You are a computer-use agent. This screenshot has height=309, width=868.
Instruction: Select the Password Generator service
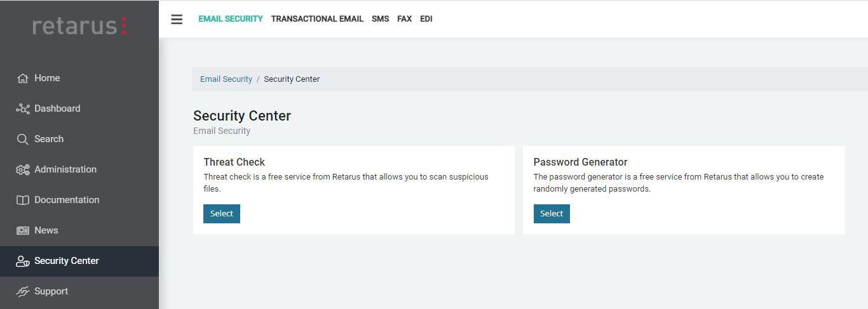point(552,214)
